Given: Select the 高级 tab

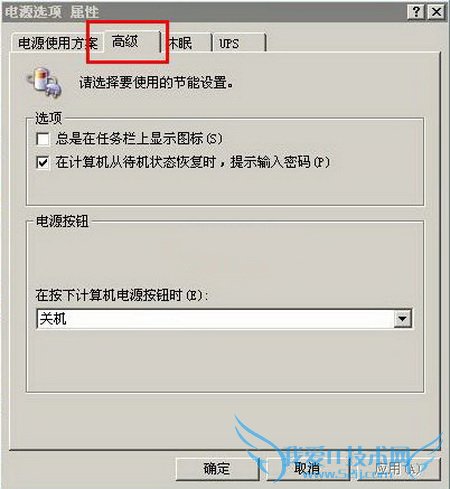Looking at the screenshot, I should 132,42.
